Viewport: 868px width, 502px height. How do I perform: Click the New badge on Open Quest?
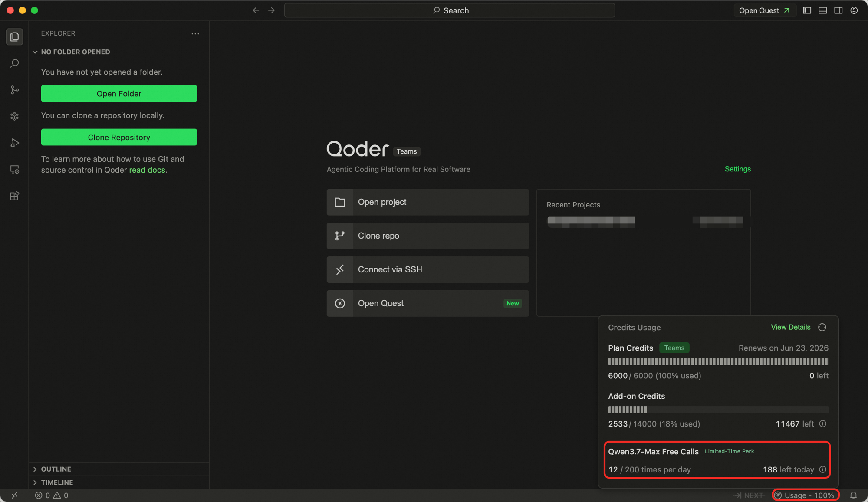point(513,303)
